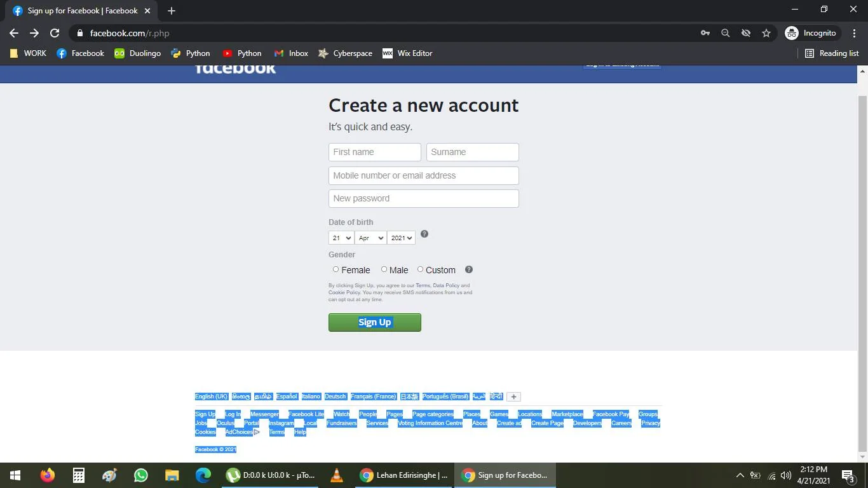Click the help icon beside date of birth
The height and width of the screenshot is (488, 868).
[424, 234]
